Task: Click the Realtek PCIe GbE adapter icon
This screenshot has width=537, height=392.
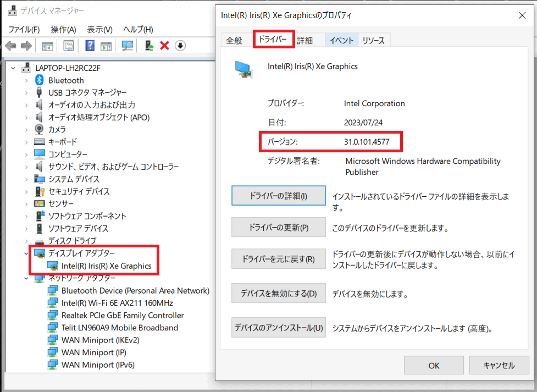Action: (x=52, y=315)
